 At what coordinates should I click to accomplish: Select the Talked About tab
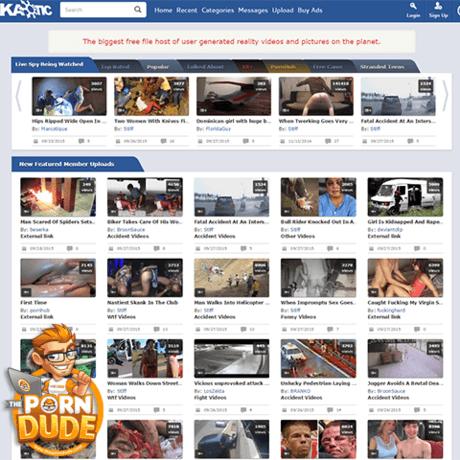pyautogui.click(x=205, y=67)
